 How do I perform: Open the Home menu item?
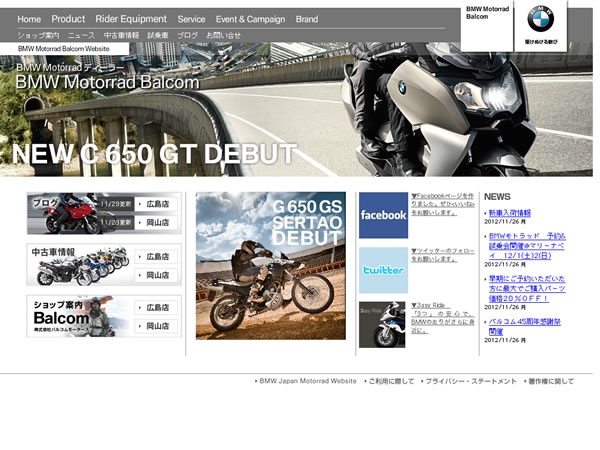(29, 19)
